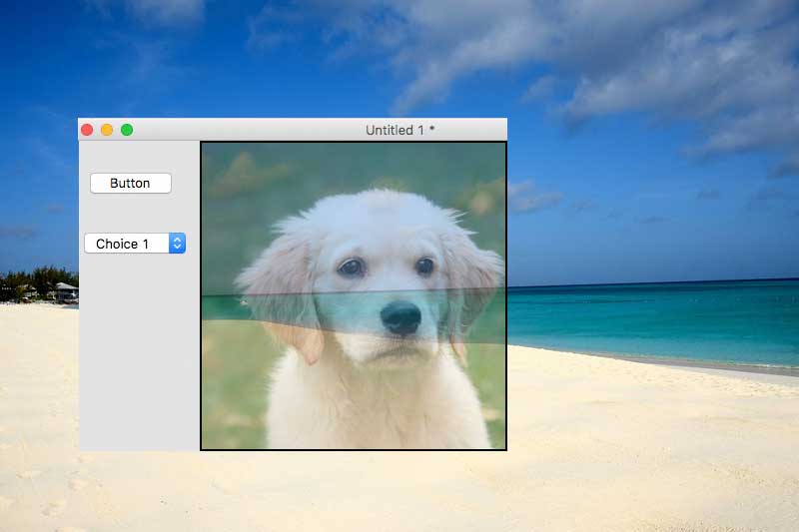799x532 pixels.
Task: Click the turquoise ocean on the desktop
Action: [x=649, y=319]
